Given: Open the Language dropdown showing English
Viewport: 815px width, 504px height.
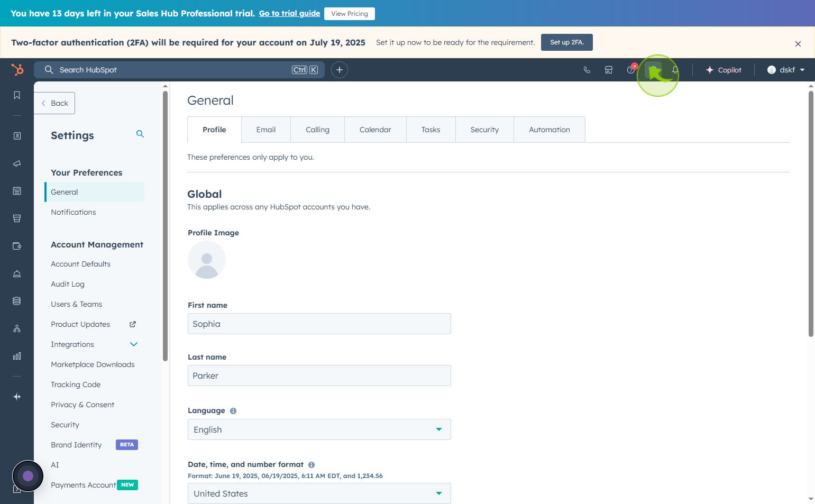Looking at the screenshot, I should point(319,429).
